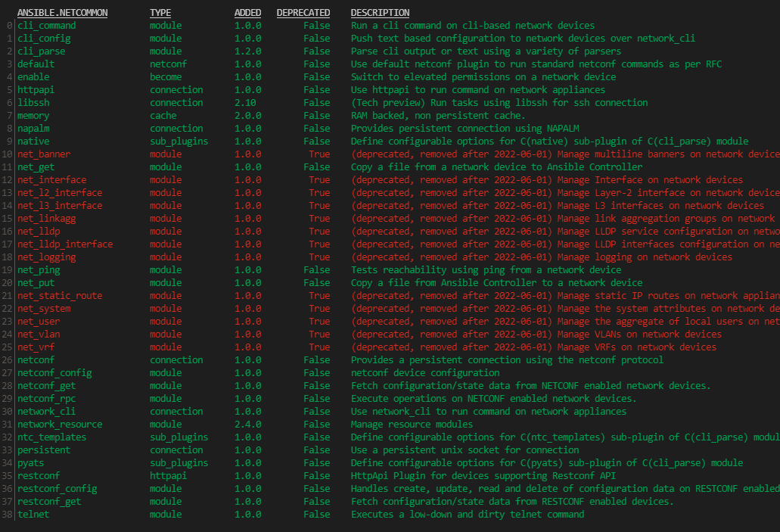Open the restconf httpapi plugin entry
Screen dimensions: 780x532
38,475
